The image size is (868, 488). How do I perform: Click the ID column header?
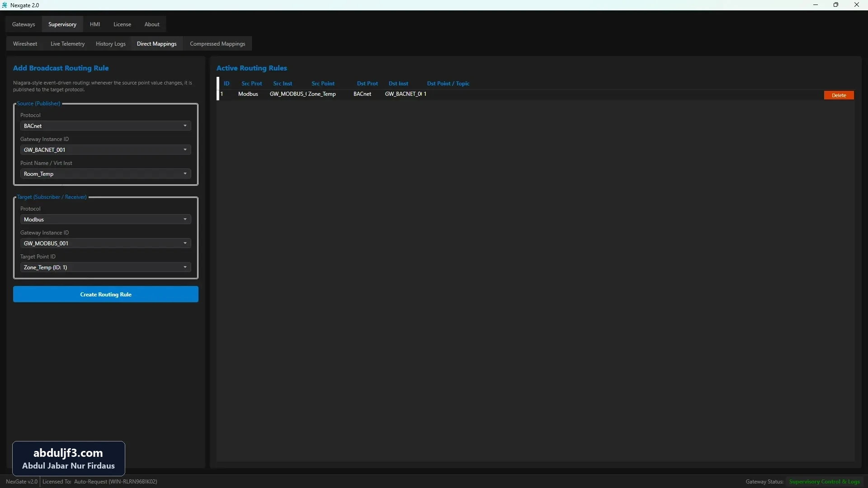[x=226, y=84]
